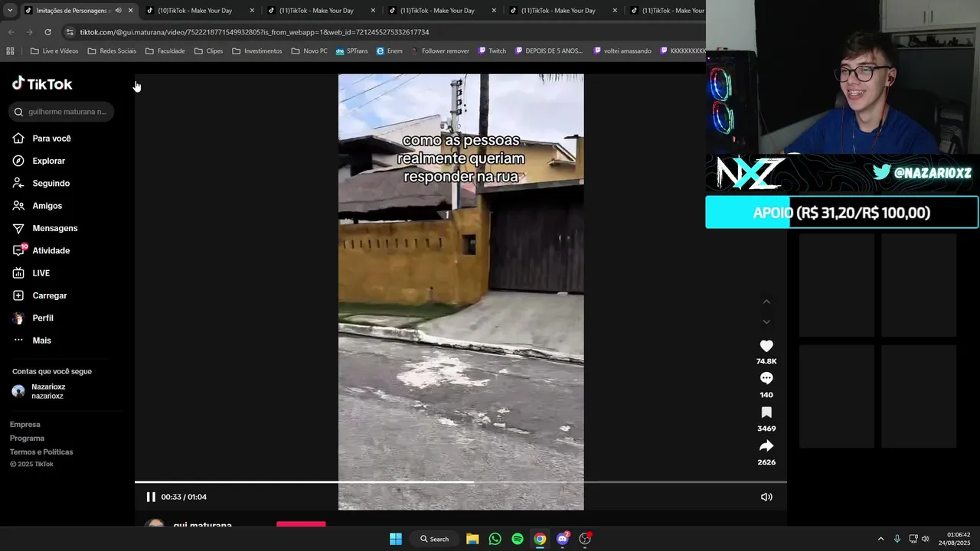Open your Perfil page
980x551 pixels.
[33, 318]
